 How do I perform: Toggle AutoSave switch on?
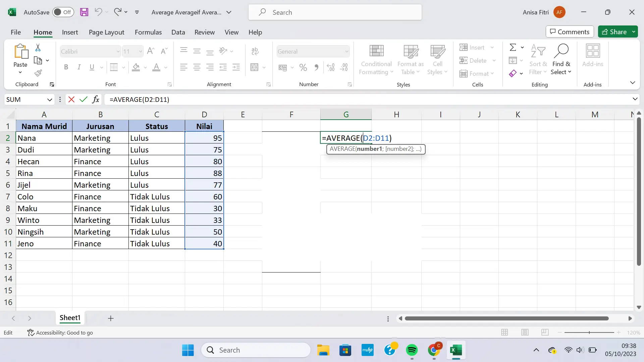coord(63,12)
